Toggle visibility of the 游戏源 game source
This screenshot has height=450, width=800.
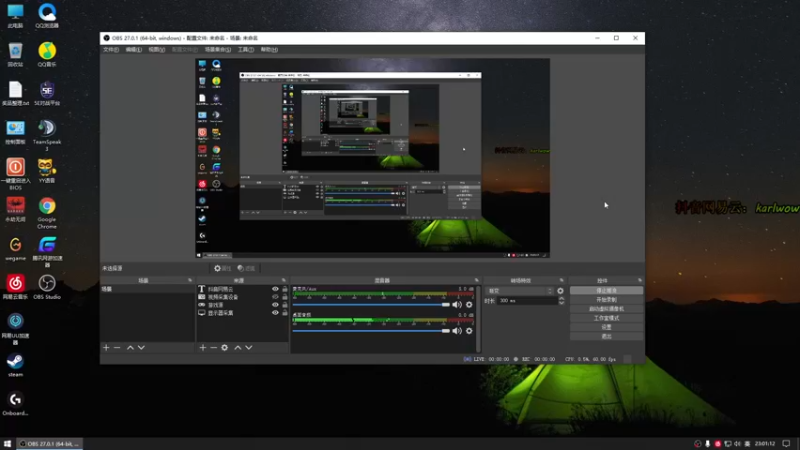click(275, 305)
